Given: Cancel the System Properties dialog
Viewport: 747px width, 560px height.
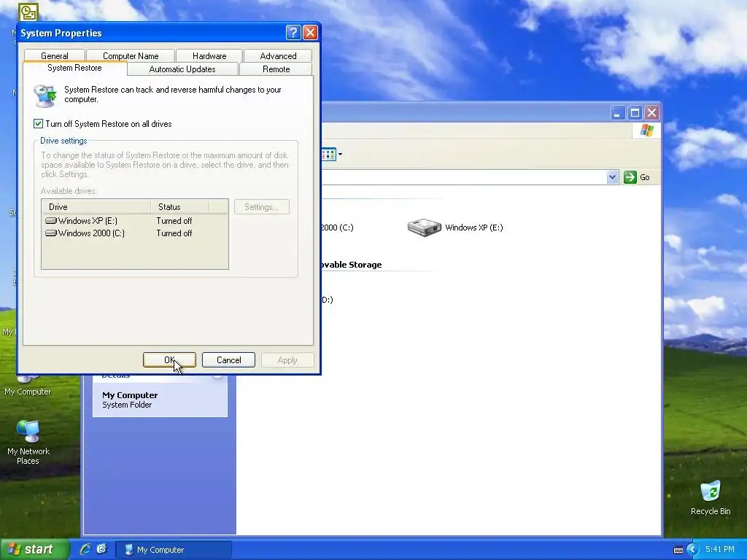Looking at the screenshot, I should (x=228, y=360).
